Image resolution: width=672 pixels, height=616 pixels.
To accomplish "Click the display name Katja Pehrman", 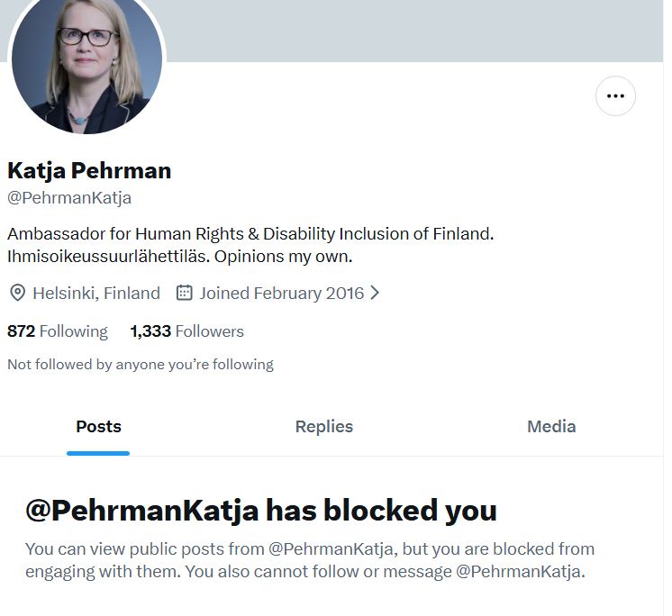I will (89, 169).
